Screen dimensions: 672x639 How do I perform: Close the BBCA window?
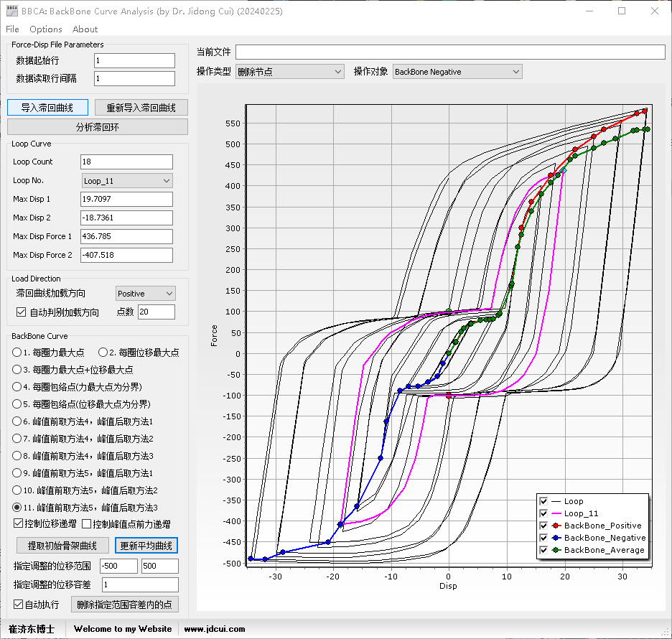pos(655,11)
